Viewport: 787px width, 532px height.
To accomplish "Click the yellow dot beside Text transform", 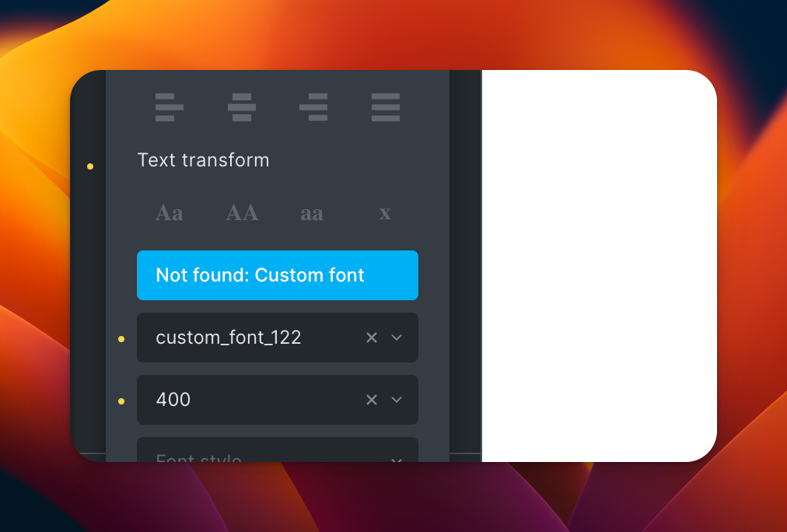I will click(x=90, y=166).
